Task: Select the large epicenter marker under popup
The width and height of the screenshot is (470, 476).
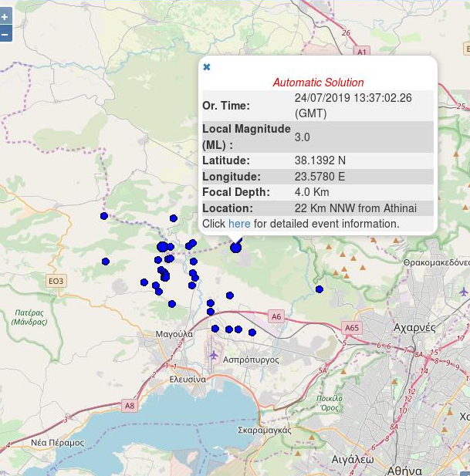Action: click(235, 248)
